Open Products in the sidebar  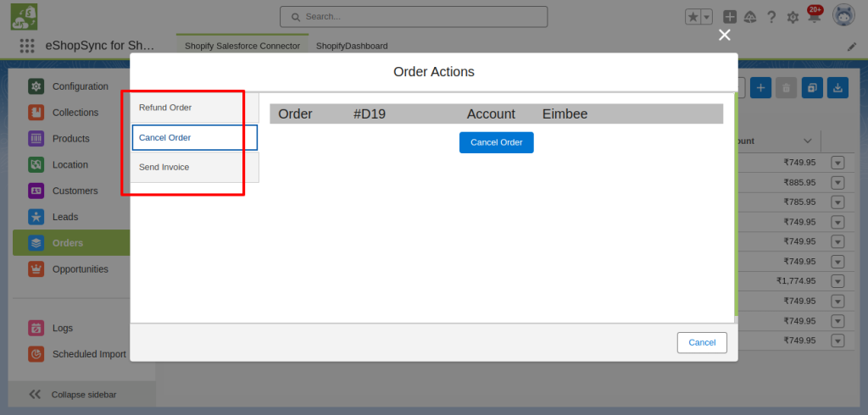pyautogui.click(x=71, y=138)
